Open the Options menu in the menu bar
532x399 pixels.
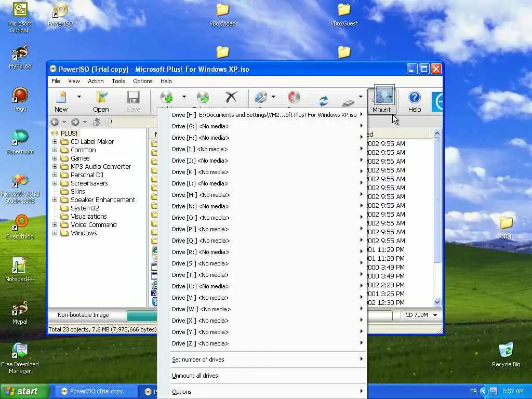tap(143, 81)
